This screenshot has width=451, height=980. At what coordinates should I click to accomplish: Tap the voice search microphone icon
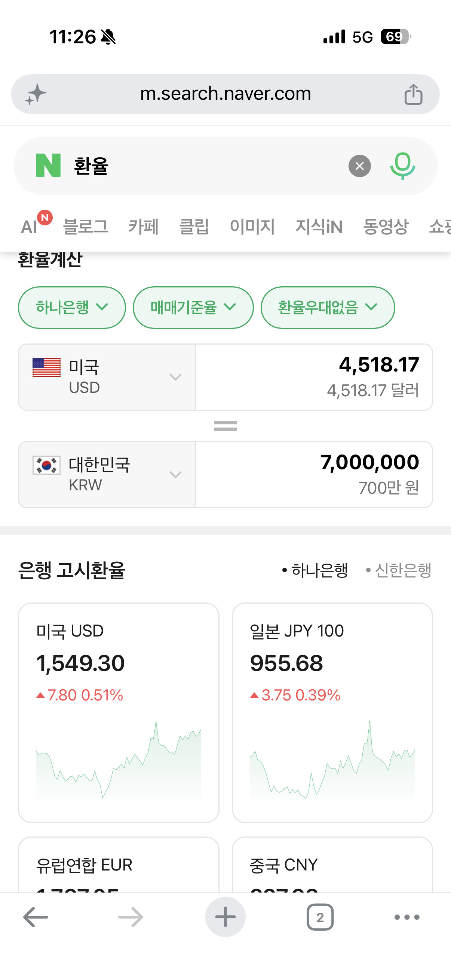tap(402, 166)
